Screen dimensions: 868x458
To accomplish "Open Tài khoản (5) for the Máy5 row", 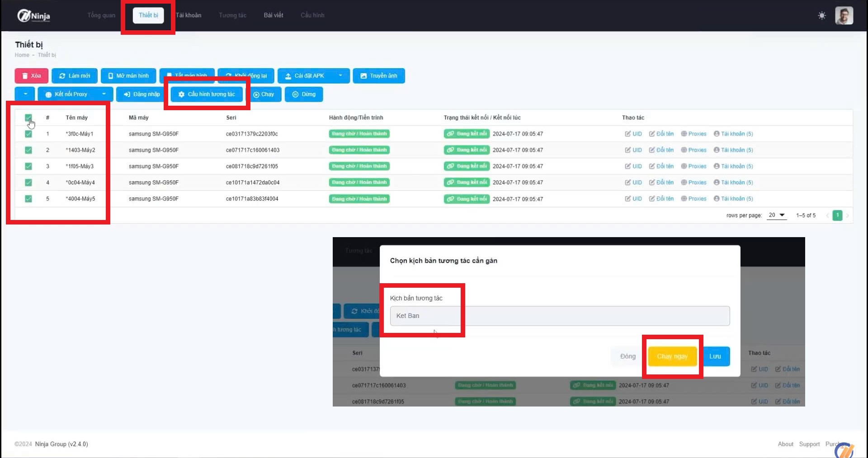I will point(733,199).
